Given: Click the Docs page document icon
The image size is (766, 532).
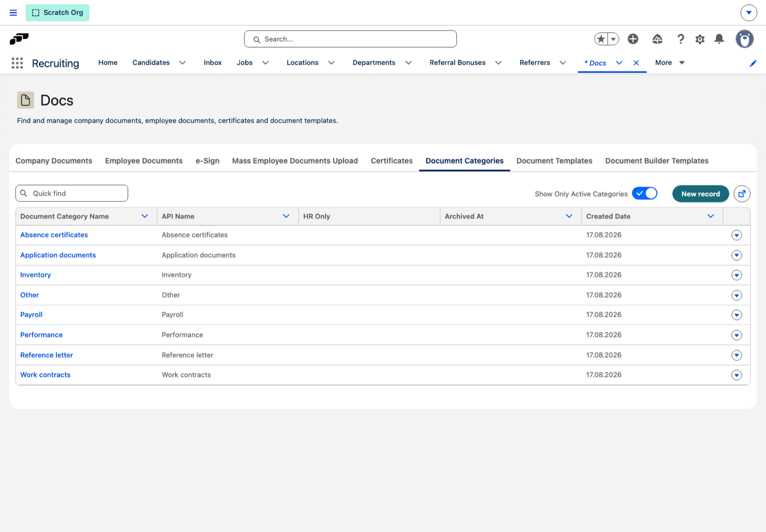Looking at the screenshot, I should (x=25, y=100).
